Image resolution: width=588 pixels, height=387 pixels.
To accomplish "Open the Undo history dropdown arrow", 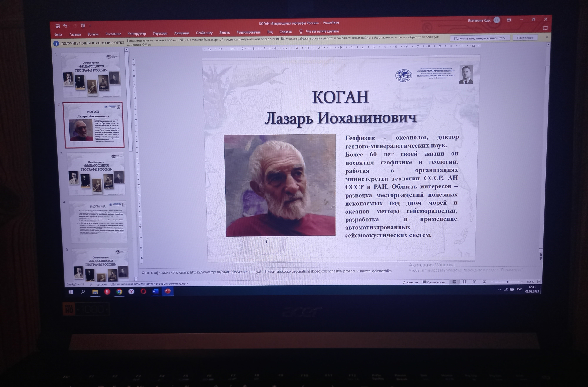I will [70, 26].
